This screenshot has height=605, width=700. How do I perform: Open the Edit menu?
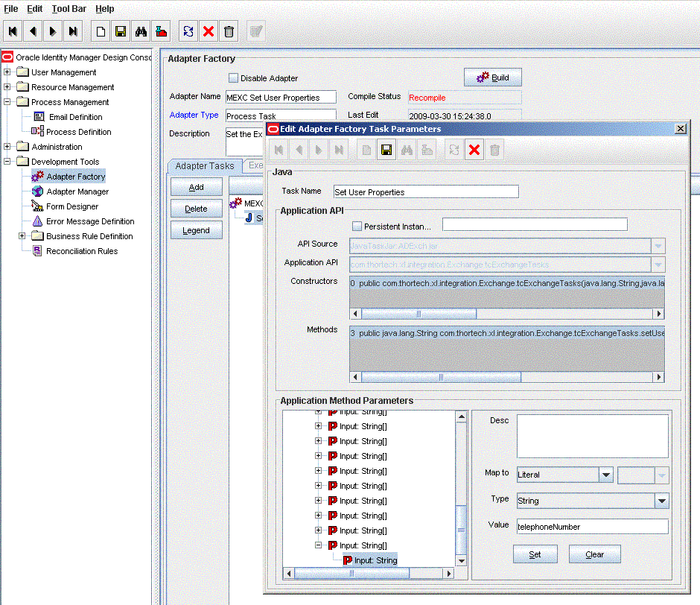point(34,8)
